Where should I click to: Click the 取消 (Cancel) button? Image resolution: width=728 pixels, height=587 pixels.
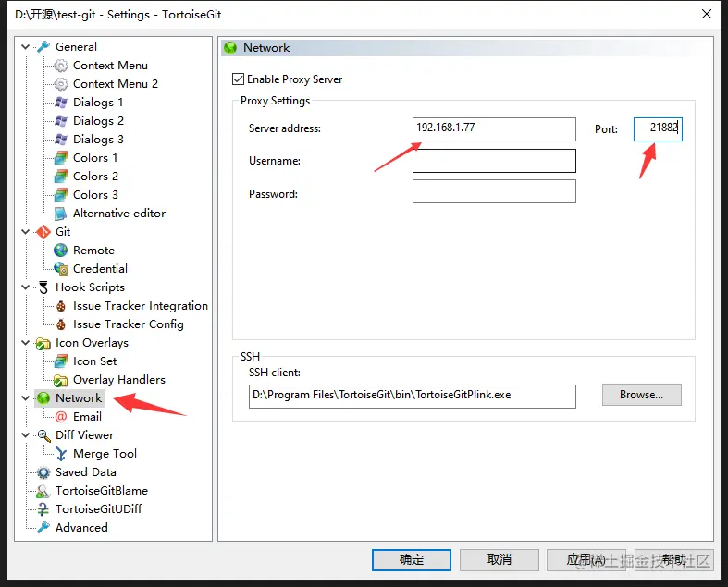tap(500, 560)
